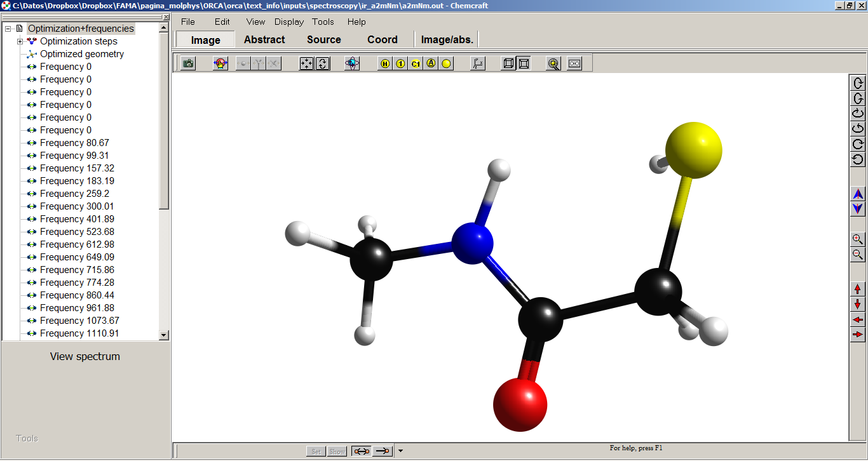Select Frequency 523.68 in the list
868x461 pixels.
tap(77, 232)
